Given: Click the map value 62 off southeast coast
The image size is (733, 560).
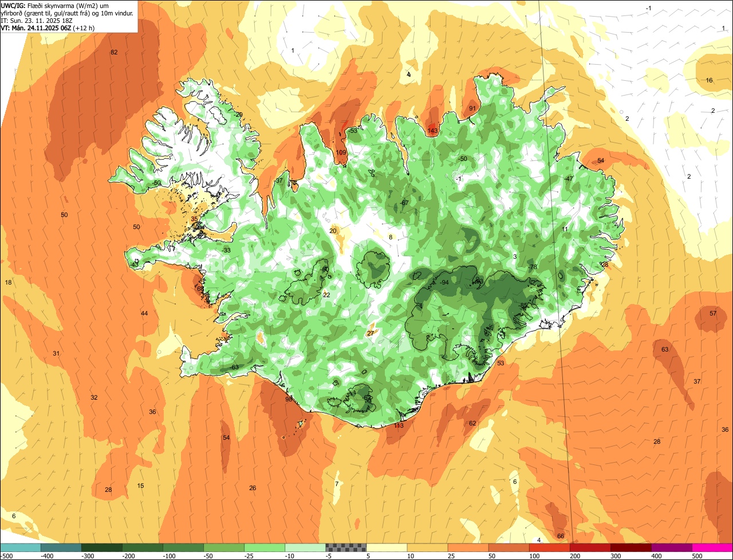Looking at the screenshot, I should pyautogui.click(x=472, y=423).
